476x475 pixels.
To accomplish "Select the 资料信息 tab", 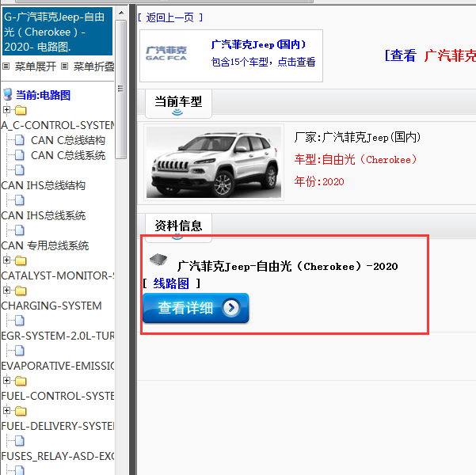I will 178,226.
